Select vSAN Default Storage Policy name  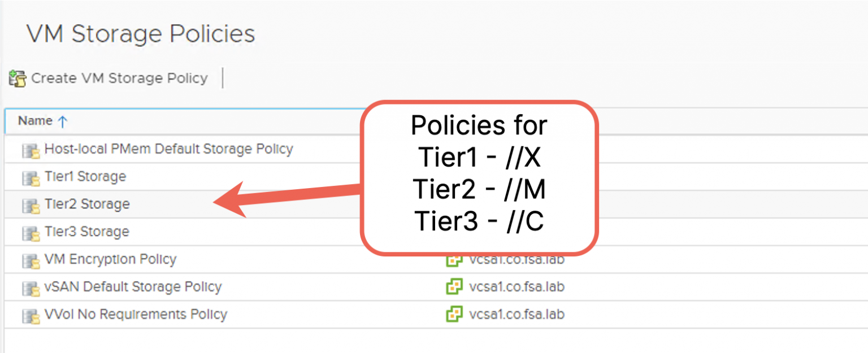[133, 287]
